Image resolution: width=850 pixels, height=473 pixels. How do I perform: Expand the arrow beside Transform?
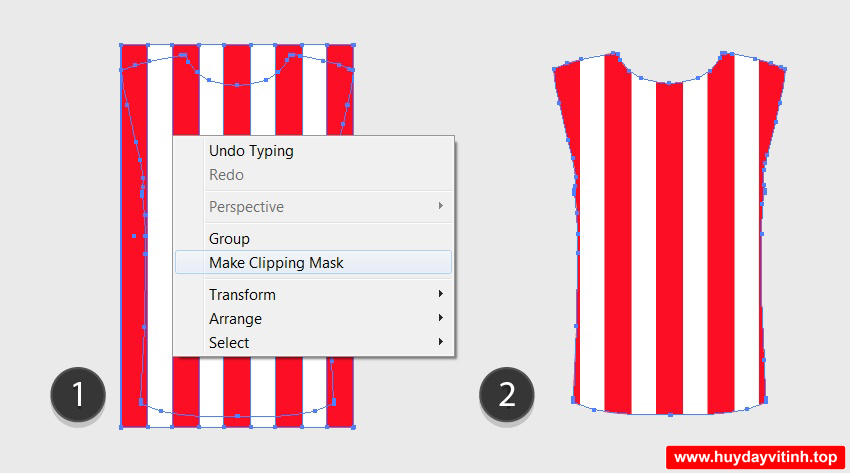[x=441, y=294]
